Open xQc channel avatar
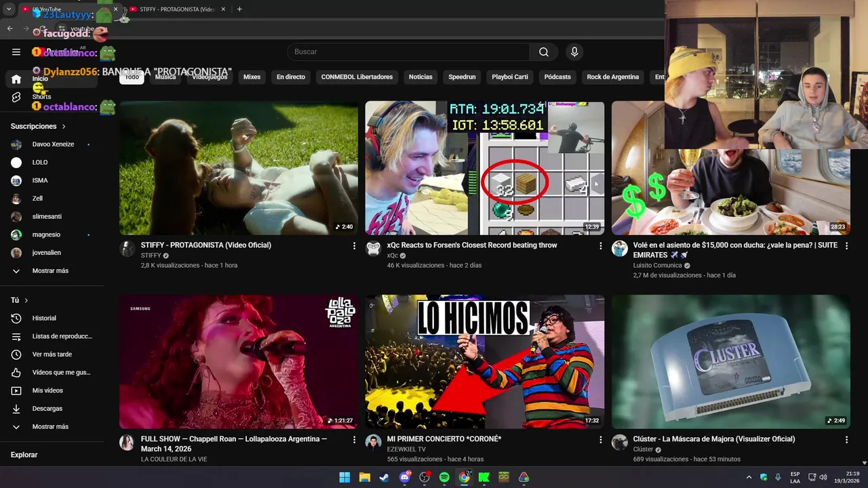 (x=374, y=249)
